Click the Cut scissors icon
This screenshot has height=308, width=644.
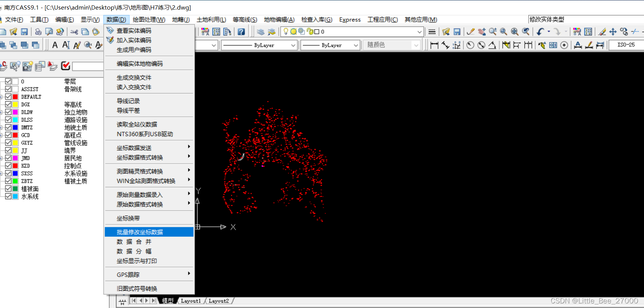tap(74, 32)
